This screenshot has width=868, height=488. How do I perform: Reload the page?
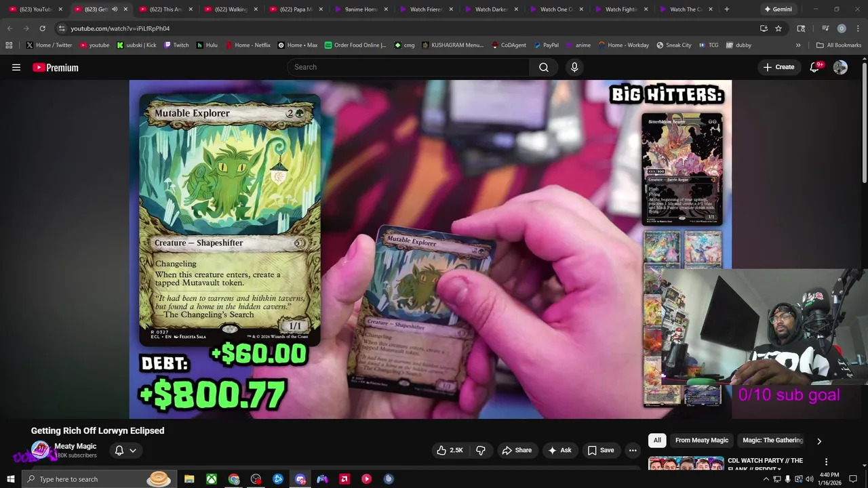coord(42,28)
